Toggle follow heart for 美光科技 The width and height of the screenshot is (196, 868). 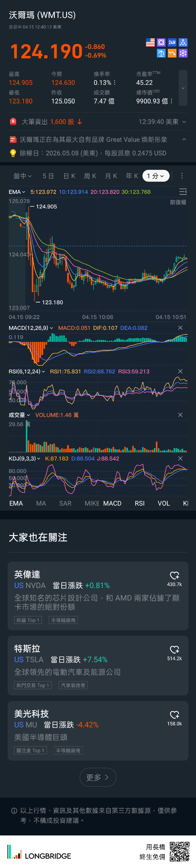174,715
